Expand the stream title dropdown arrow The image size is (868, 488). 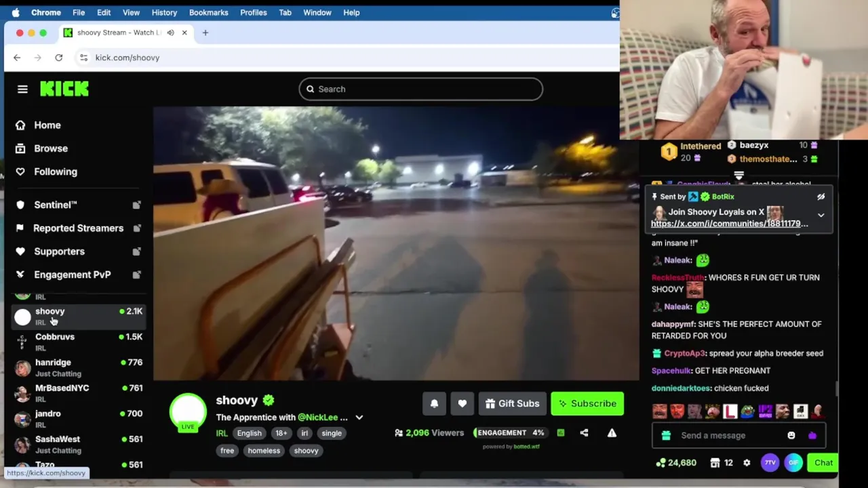pyautogui.click(x=359, y=418)
